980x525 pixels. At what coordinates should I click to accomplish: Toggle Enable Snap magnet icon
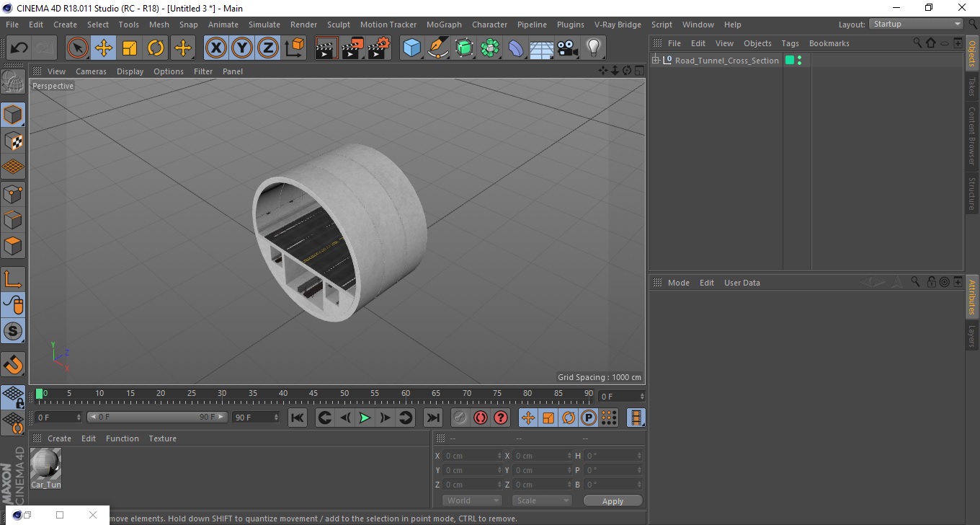click(13, 363)
